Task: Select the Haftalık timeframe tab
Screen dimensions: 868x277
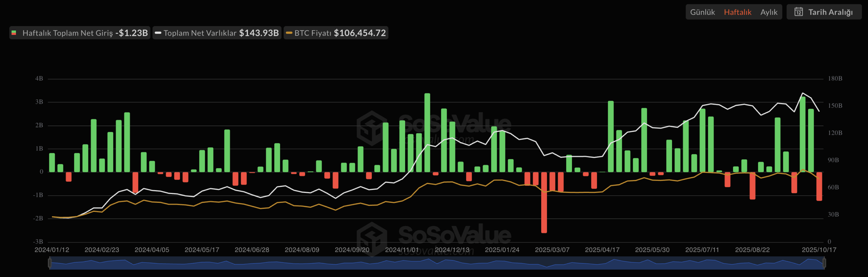Action: click(737, 12)
